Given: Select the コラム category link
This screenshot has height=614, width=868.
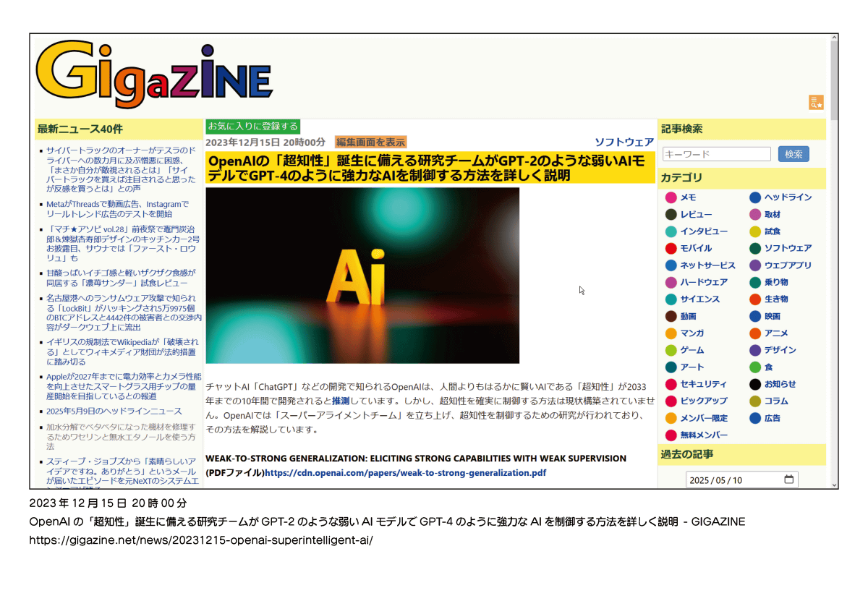Looking at the screenshot, I should point(776,401).
